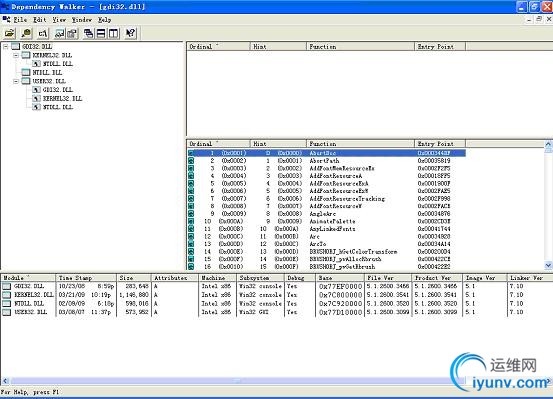Click module icon for KERNEL32.DLL in bottom list
This screenshot has width=553, height=399.
point(7,295)
